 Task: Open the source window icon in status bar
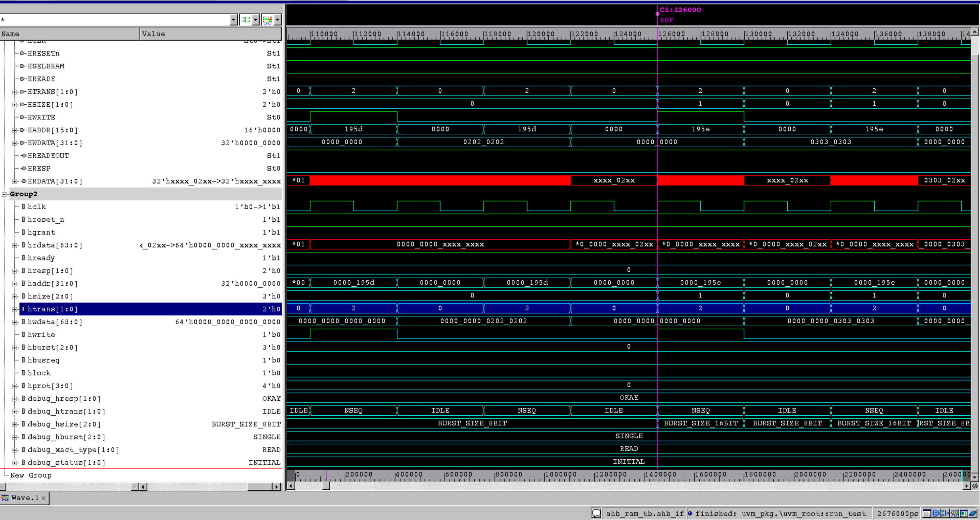pyautogui.click(x=927, y=513)
